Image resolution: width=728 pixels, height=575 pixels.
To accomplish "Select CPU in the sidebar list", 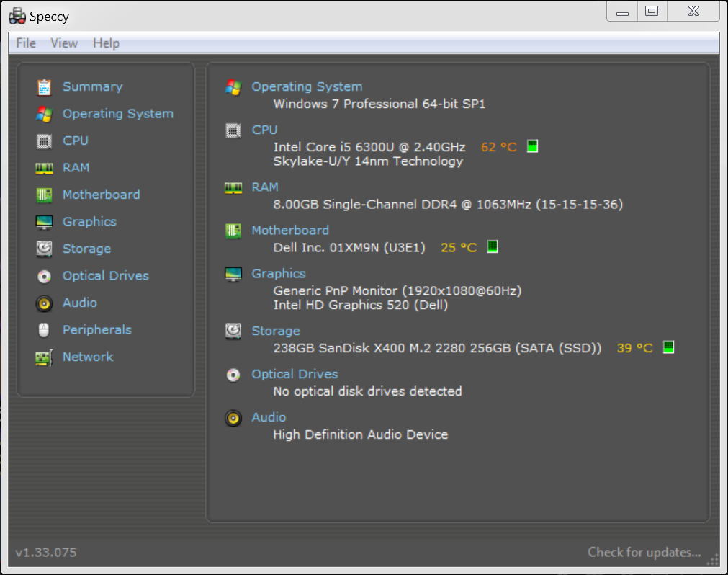I will pos(76,141).
